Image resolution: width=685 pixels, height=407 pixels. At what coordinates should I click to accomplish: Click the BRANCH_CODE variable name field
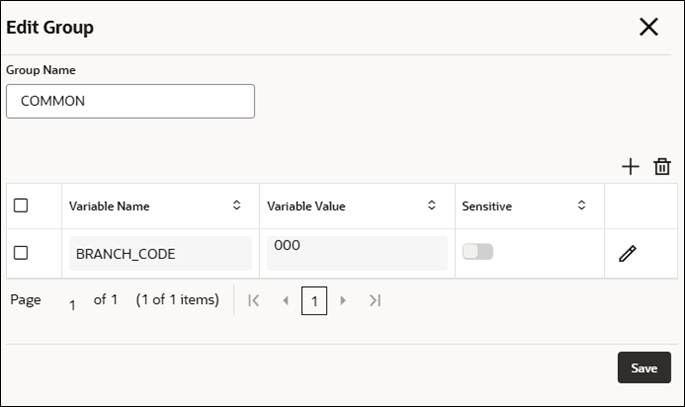click(160, 254)
